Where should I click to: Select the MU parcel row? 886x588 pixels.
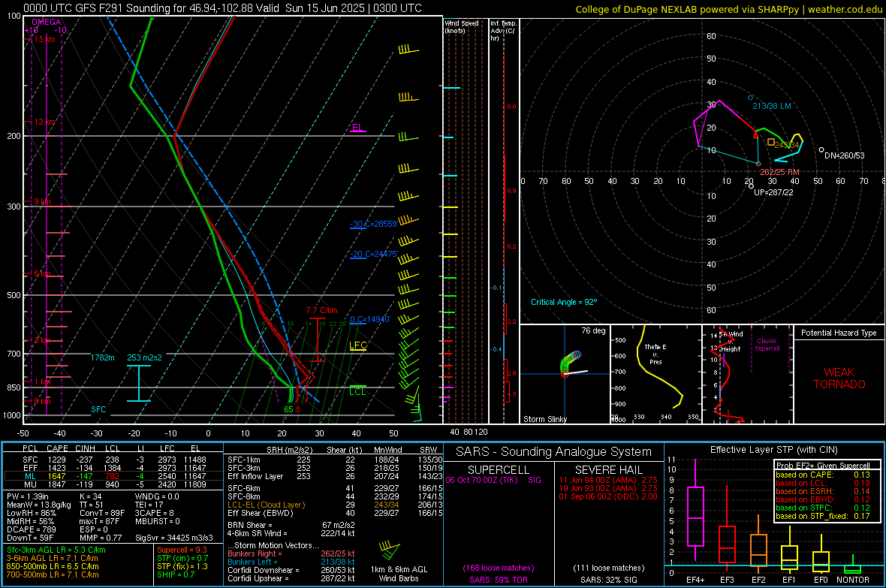pos(113,484)
